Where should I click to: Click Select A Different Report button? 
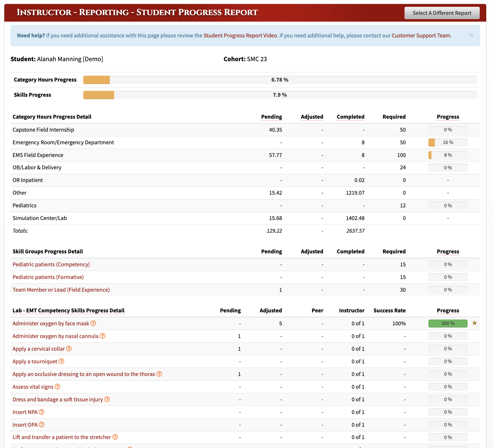[x=442, y=13]
